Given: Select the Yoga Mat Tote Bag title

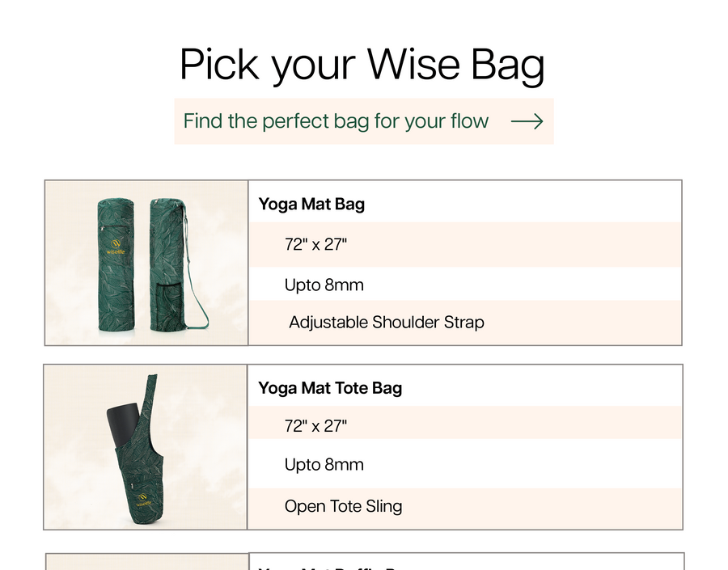Looking at the screenshot, I should (x=330, y=388).
